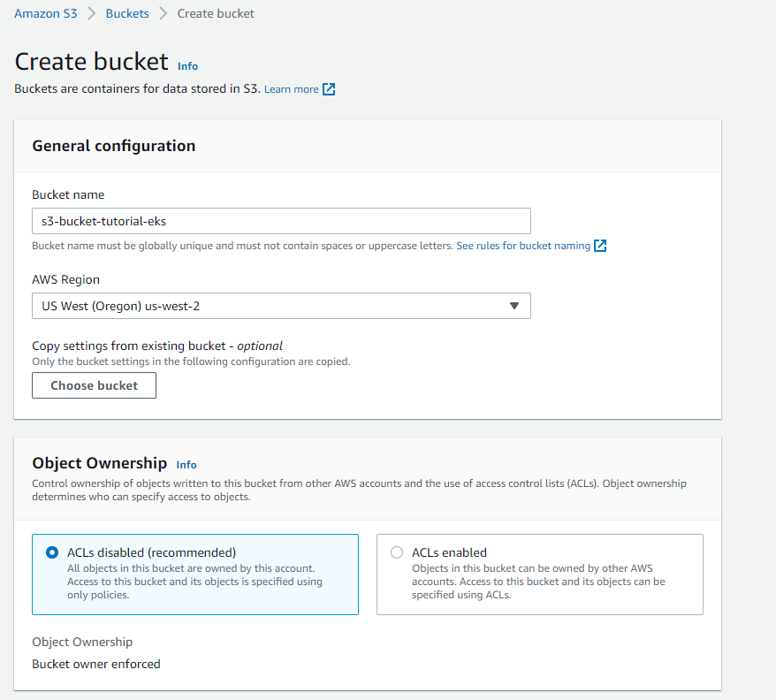Viewport: 776px width, 700px height.
Task: Click external link icon after bucket naming rules
Action: click(600, 246)
